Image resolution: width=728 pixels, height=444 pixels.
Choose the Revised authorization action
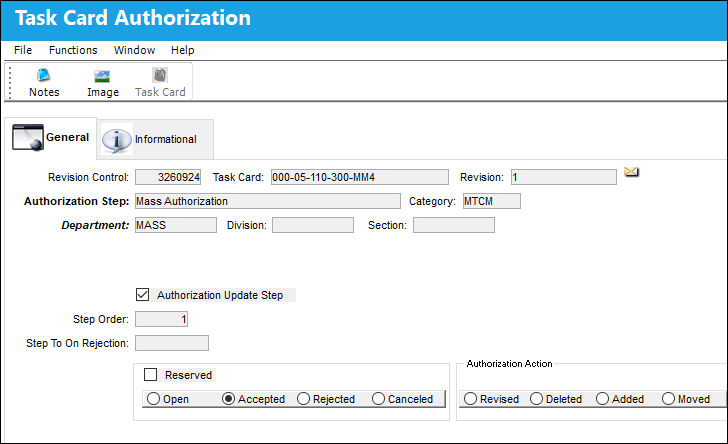(x=470, y=399)
